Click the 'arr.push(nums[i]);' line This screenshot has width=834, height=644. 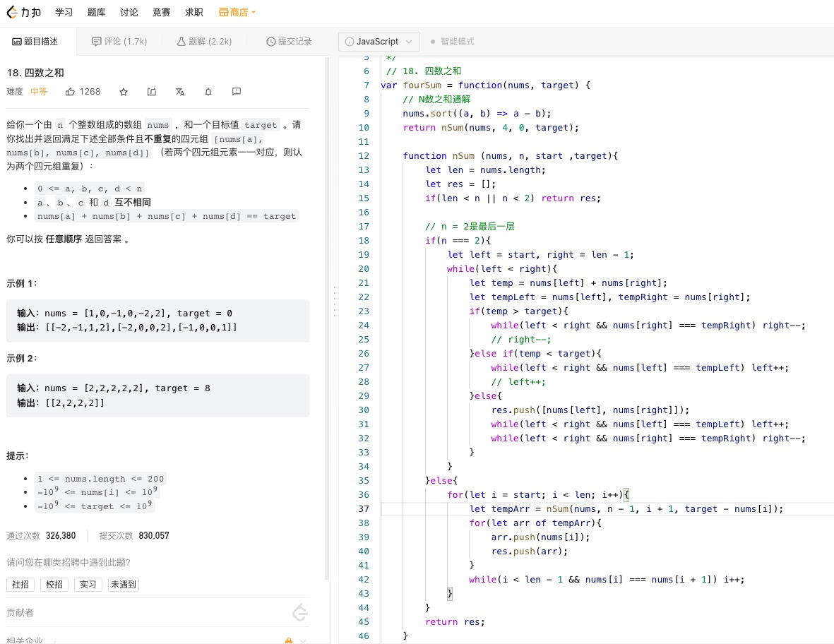point(540,537)
